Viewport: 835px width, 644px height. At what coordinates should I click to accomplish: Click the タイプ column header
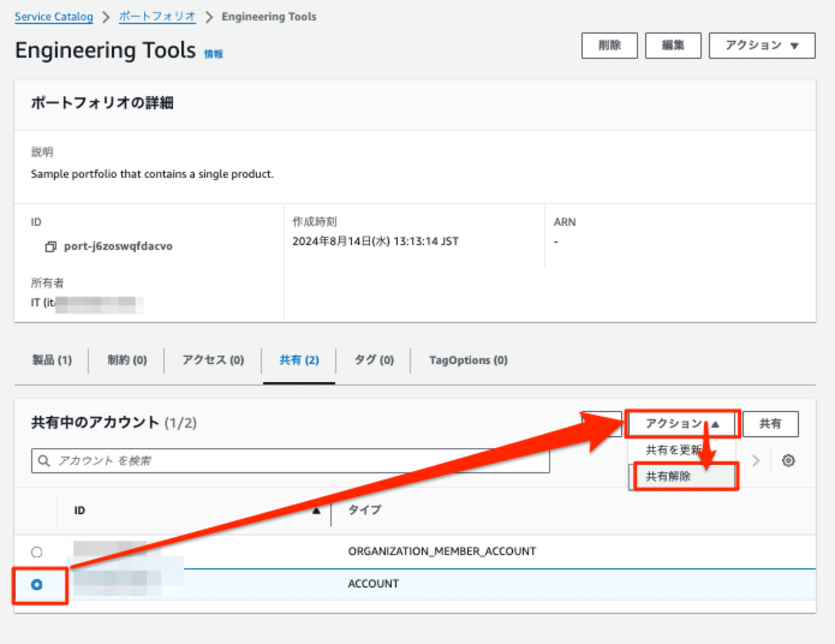point(364,510)
